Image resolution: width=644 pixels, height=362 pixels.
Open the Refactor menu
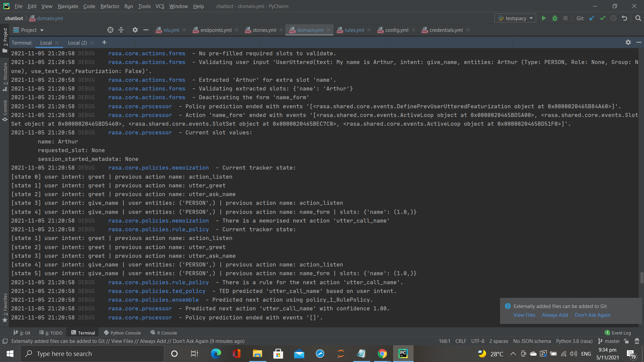pyautogui.click(x=110, y=6)
